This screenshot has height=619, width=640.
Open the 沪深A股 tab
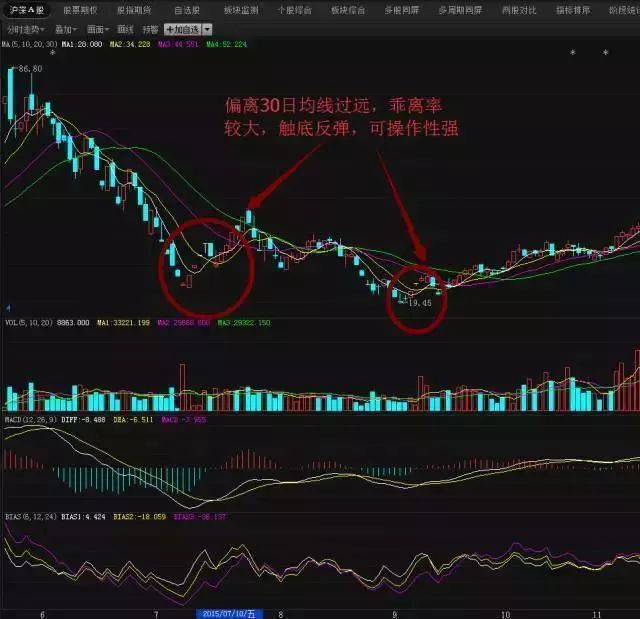pos(24,9)
